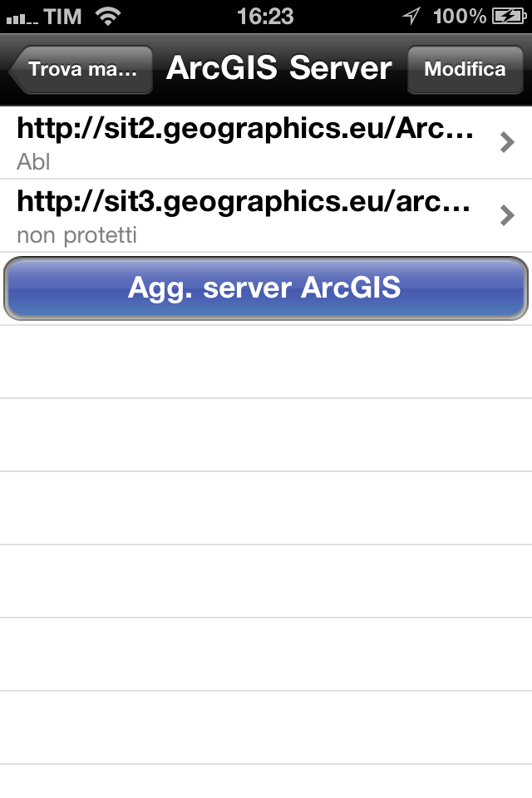Tap the chevron next to sit3.geographics.eu

(505, 215)
